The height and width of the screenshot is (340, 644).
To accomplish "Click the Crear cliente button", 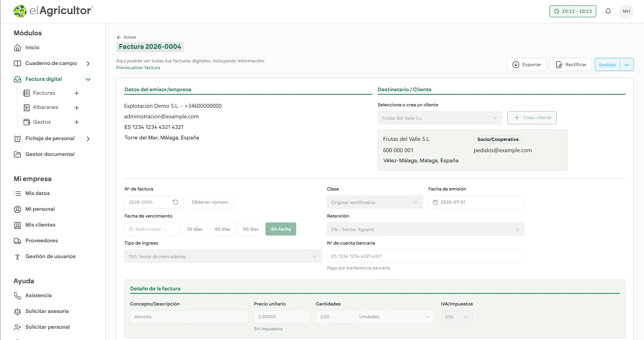I will click(532, 118).
